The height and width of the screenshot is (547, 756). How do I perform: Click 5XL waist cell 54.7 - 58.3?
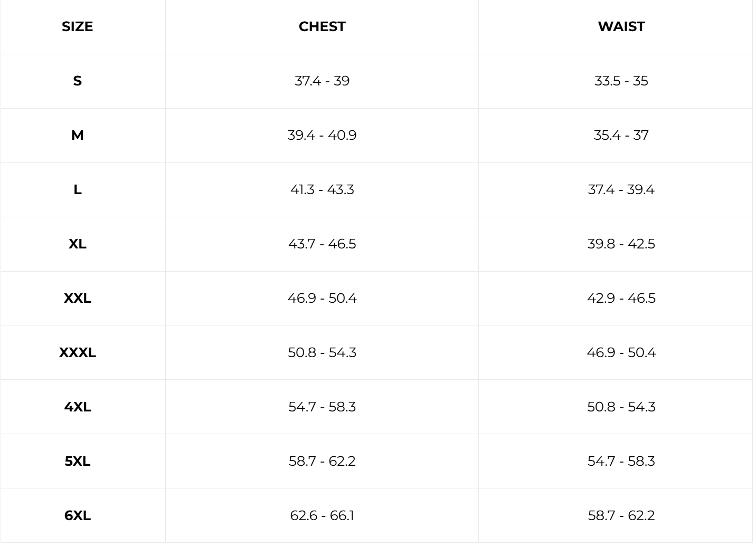coord(621,461)
